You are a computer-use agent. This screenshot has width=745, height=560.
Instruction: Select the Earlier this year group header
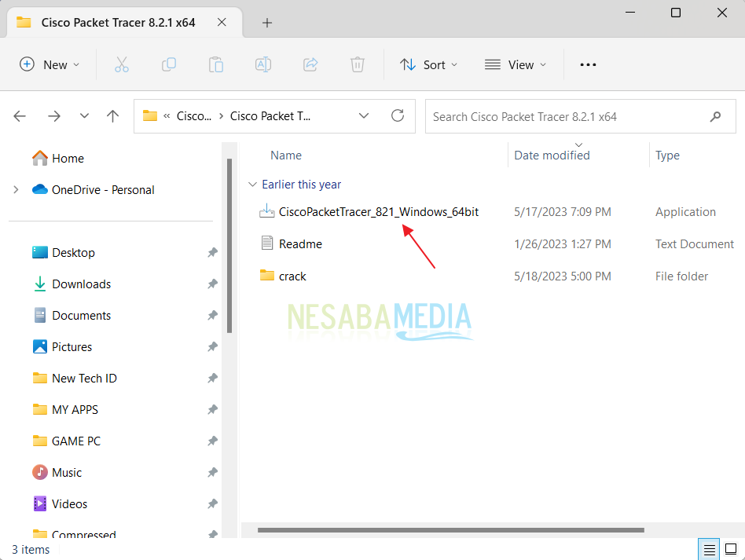302,185
